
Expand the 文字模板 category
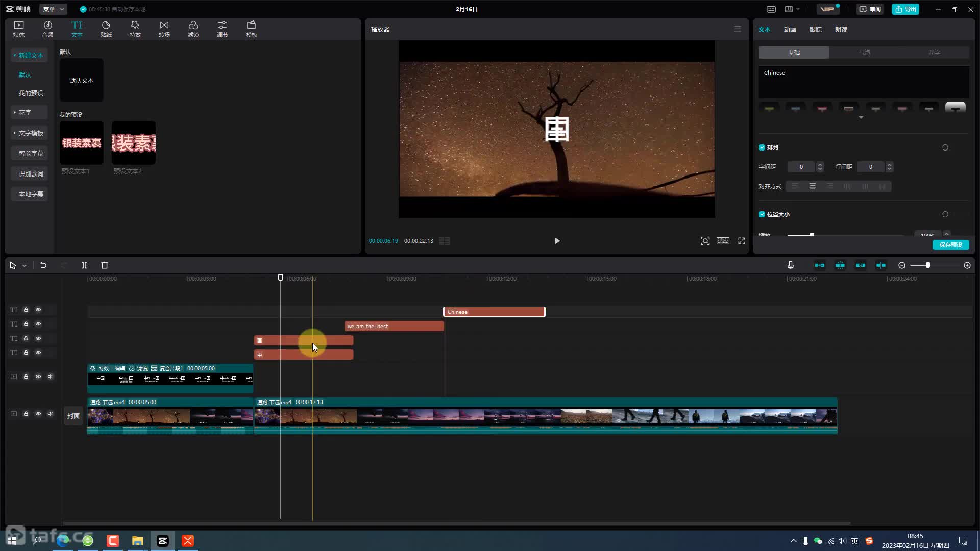tap(30, 133)
